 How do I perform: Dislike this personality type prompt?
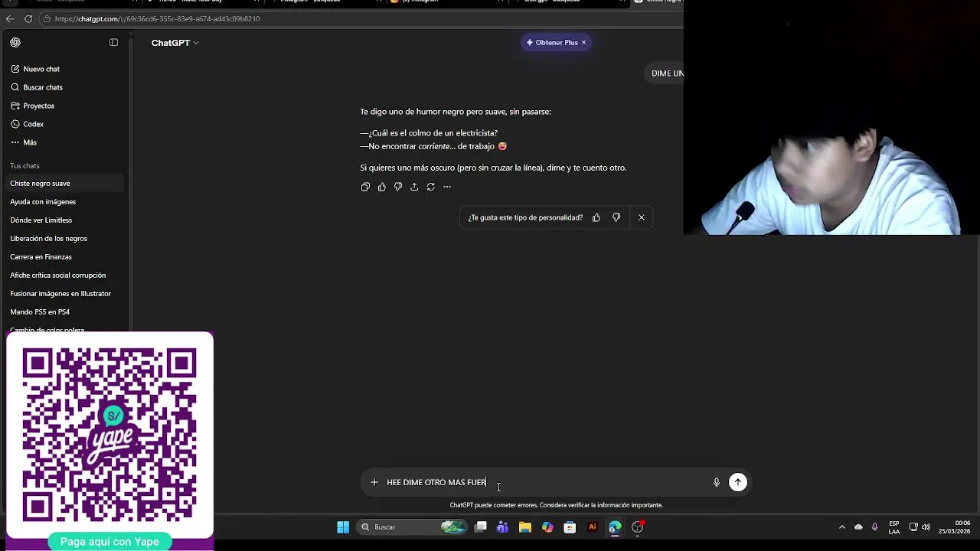(616, 217)
